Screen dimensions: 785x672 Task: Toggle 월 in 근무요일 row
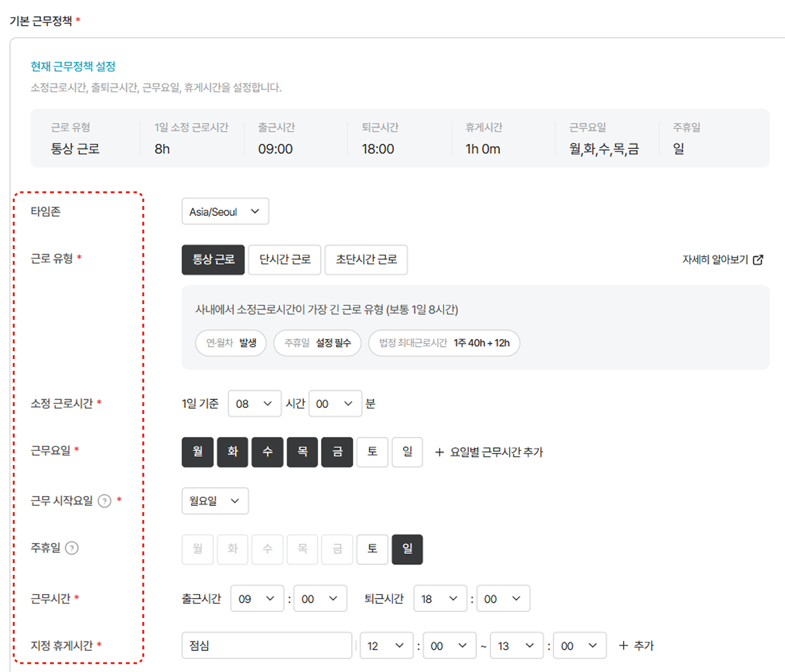point(198,452)
